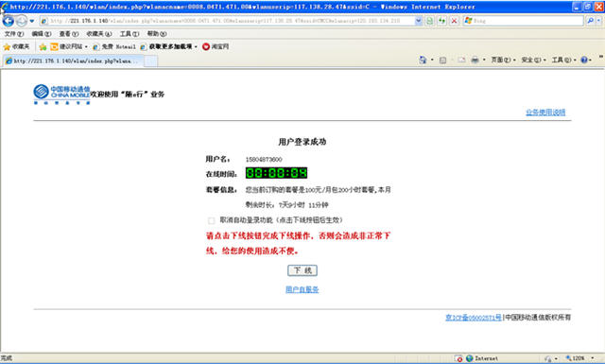The width and height of the screenshot is (605, 364).
Task: Click the popup blocker status bar icon
Action: click(x=458, y=358)
